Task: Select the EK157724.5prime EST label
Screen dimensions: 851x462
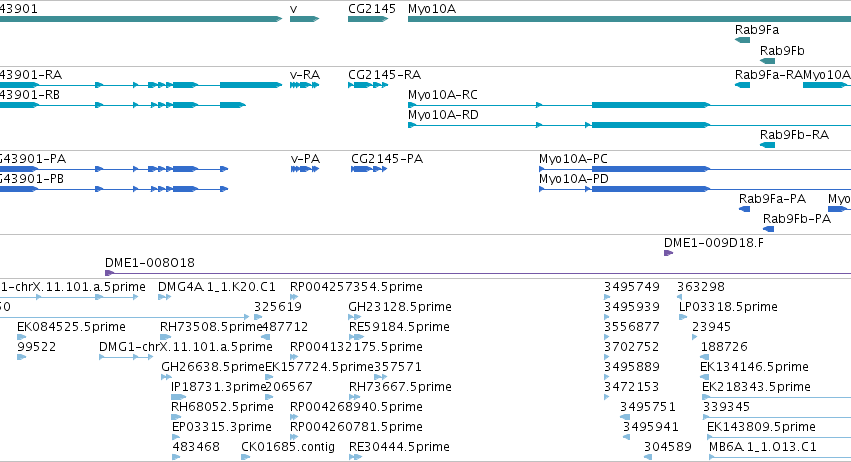Action: tap(319, 368)
